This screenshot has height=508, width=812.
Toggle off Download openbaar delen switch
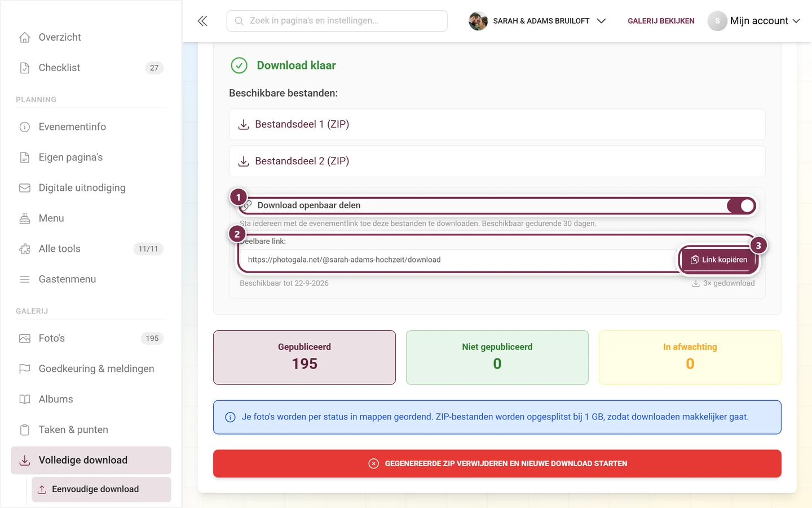pos(741,206)
